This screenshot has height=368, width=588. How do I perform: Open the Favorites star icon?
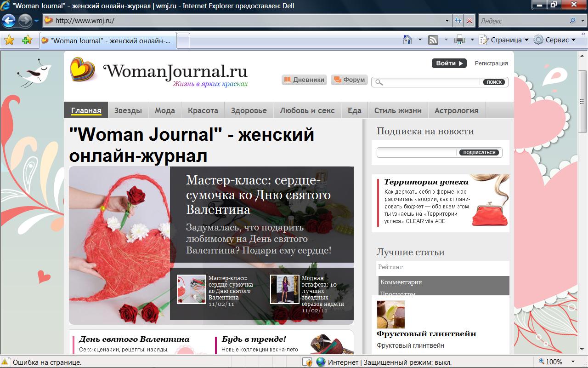9,40
